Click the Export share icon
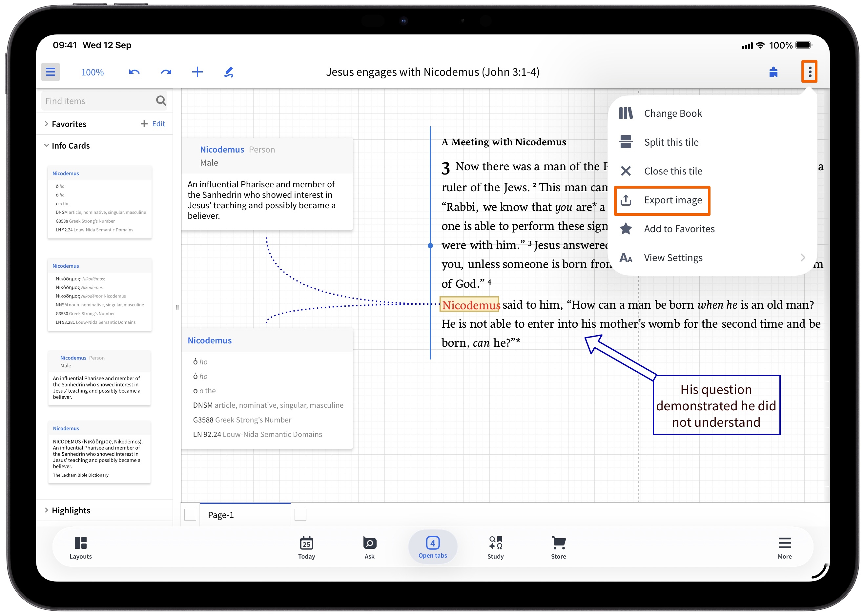The image size is (866, 616). pyautogui.click(x=626, y=200)
